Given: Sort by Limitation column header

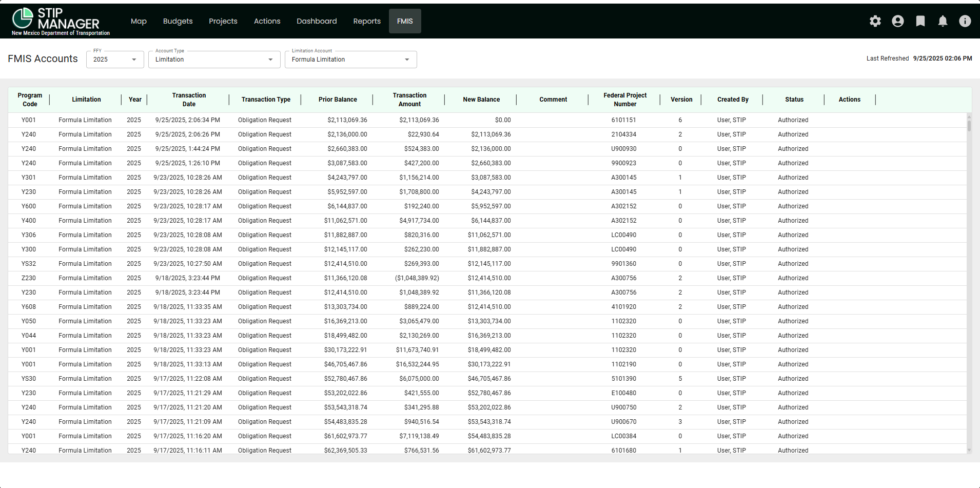Looking at the screenshot, I should (86, 100).
